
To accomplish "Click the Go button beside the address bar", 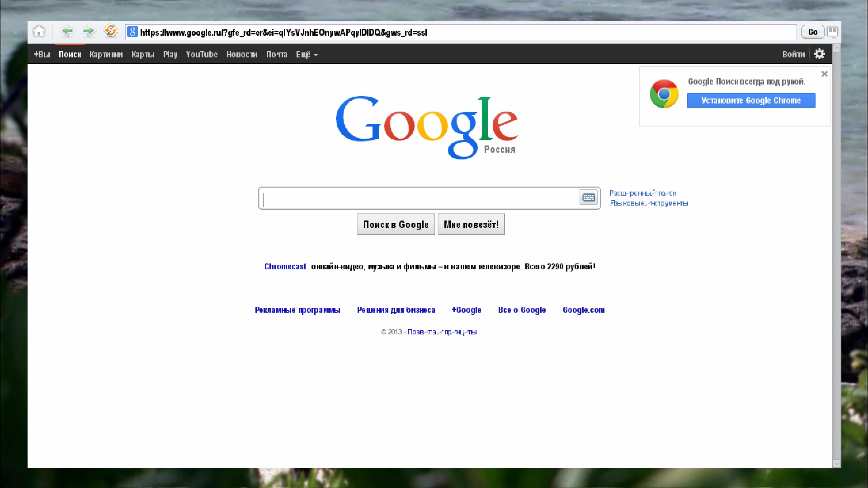I will click(x=813, y=32).
